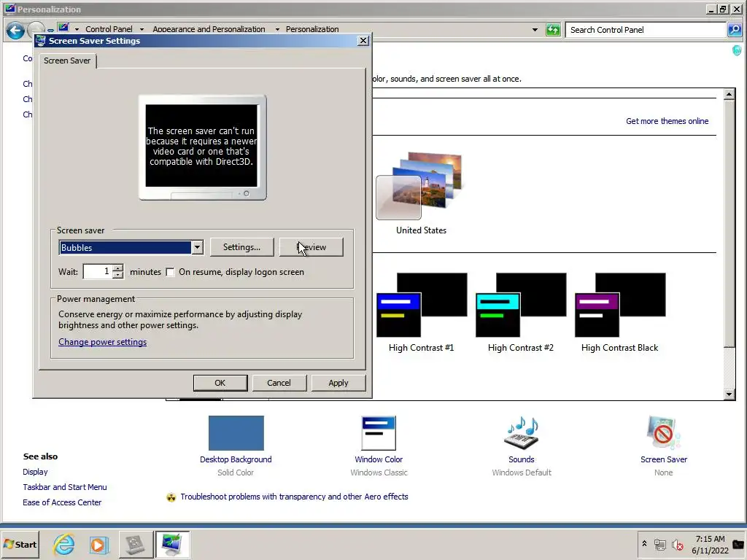Expand the address bar history dropdown
The width and height of the screenshot is (747, 560).
click(535, 29)
